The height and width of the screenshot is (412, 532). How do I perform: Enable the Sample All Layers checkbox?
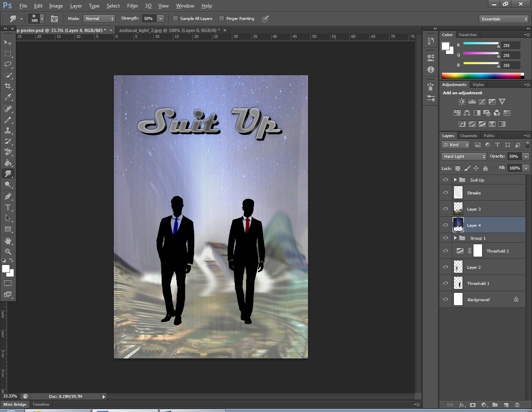(x=175, y=19)
